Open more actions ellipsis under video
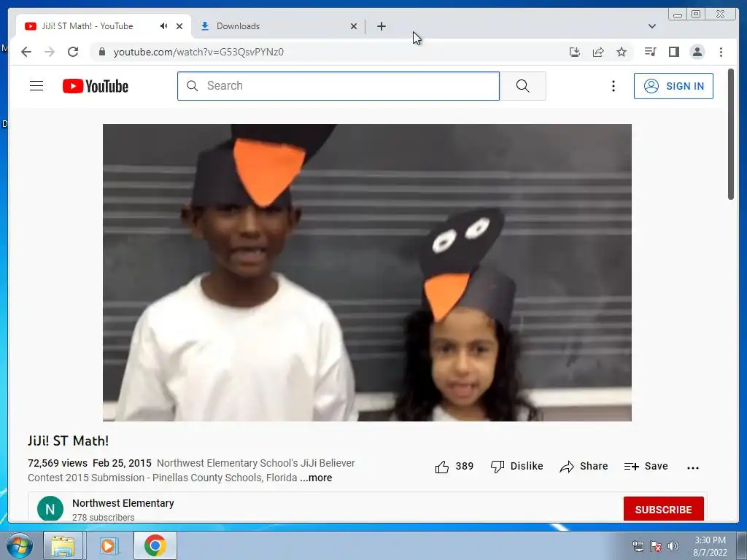This screenshot has height=560, width=747. 693,467
